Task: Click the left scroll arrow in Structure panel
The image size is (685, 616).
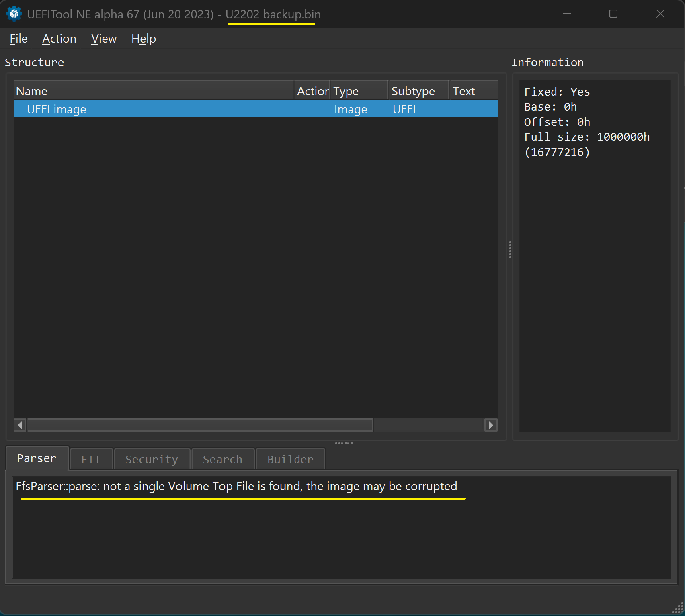Action: 20,425
